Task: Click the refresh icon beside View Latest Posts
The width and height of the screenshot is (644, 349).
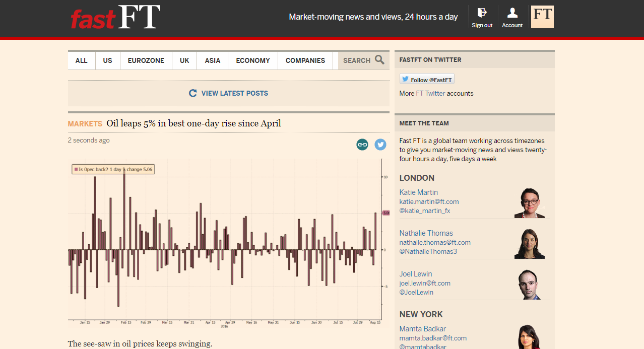Action: click(x=192, y=93)
